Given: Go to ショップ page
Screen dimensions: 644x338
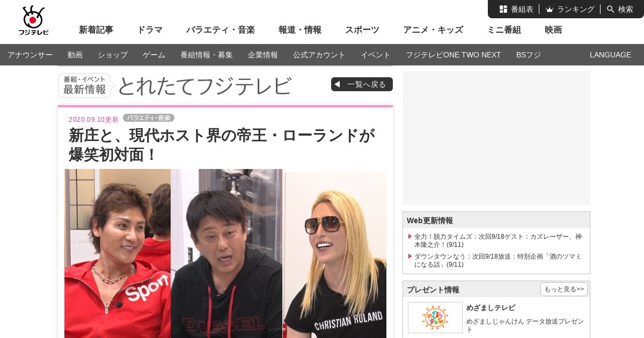Looking at the screenshot, I should click(x=113, y=55).
